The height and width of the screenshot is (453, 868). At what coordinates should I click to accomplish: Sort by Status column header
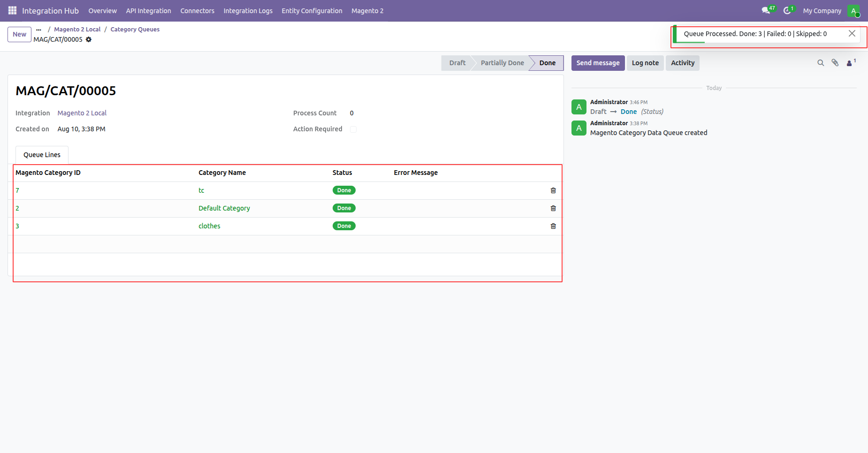[x=342, y=173]
